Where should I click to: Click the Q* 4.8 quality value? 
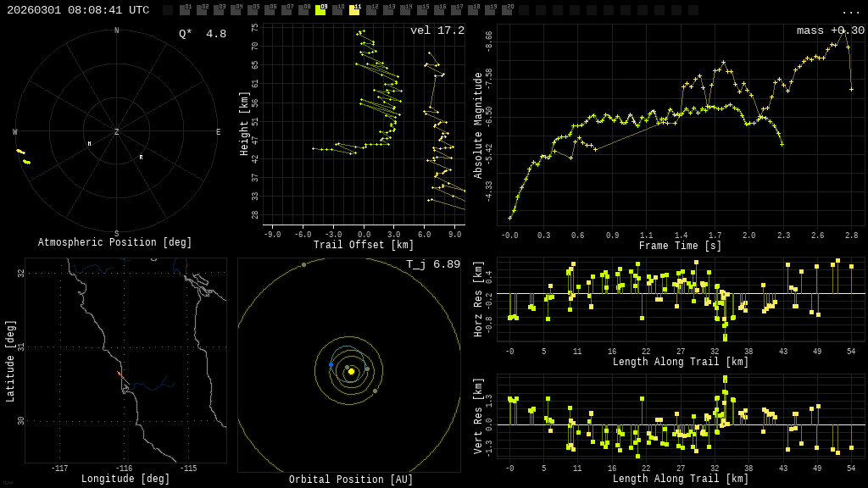(x=202, y=35)
